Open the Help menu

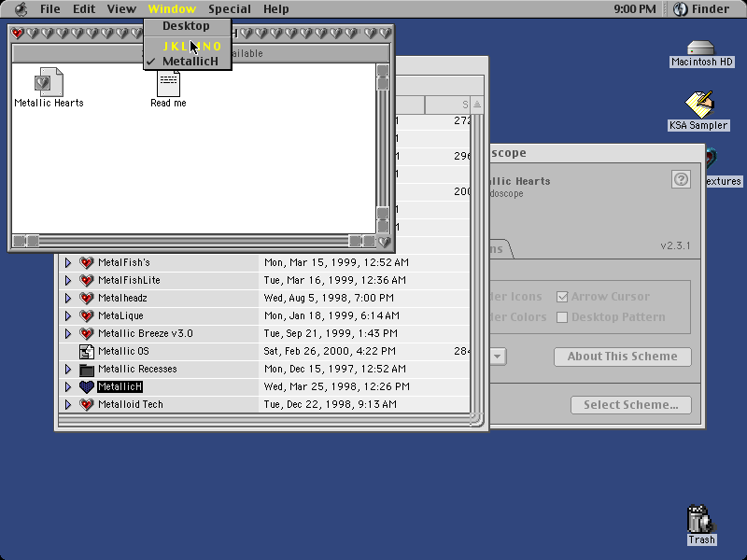(275, 9)
